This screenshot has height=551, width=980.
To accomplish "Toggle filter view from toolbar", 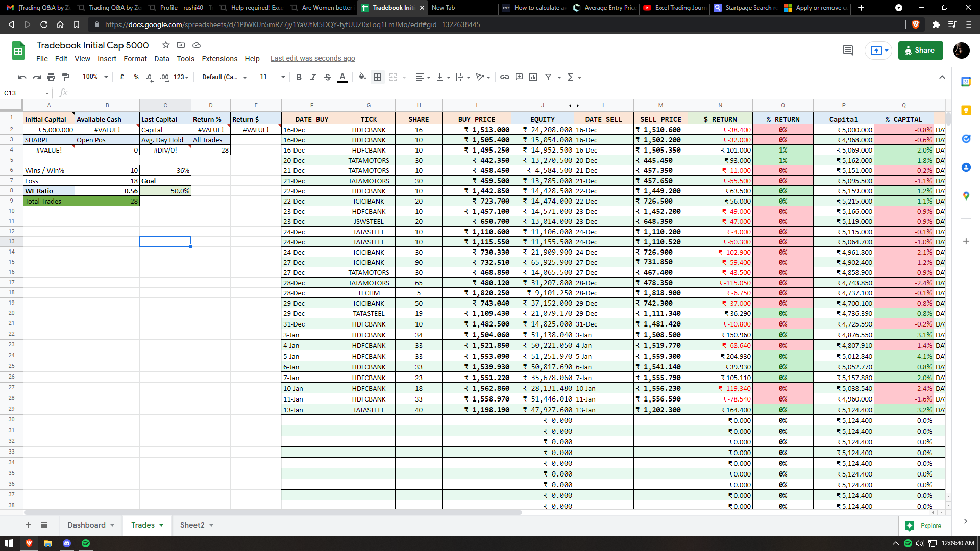I will [549, 77].
